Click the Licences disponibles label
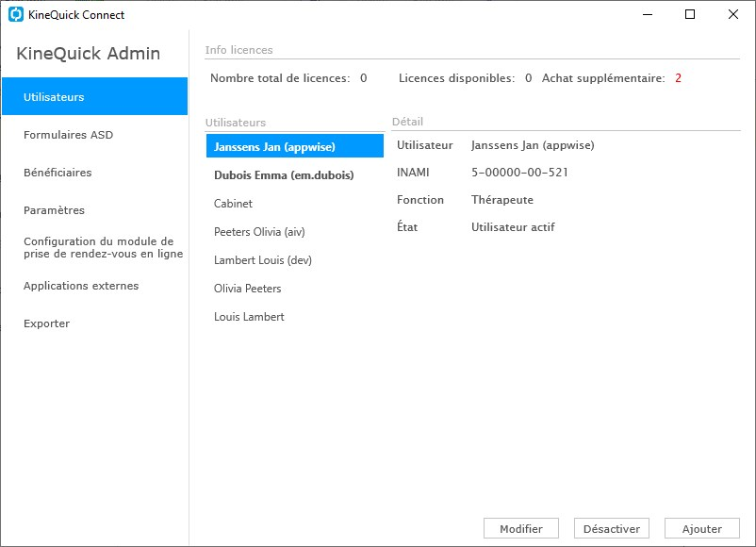Image resolution: width=756 pixels, height=547 pixels. point(456,78)
